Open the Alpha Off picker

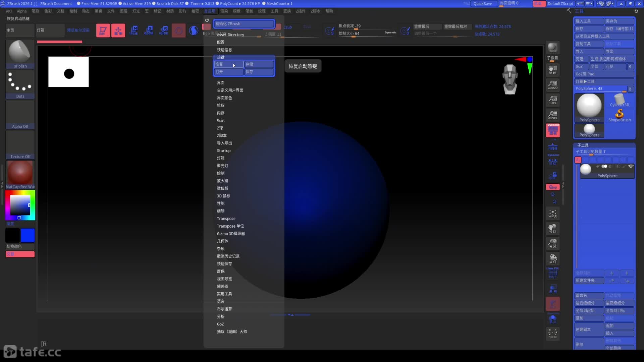(20, 115)
